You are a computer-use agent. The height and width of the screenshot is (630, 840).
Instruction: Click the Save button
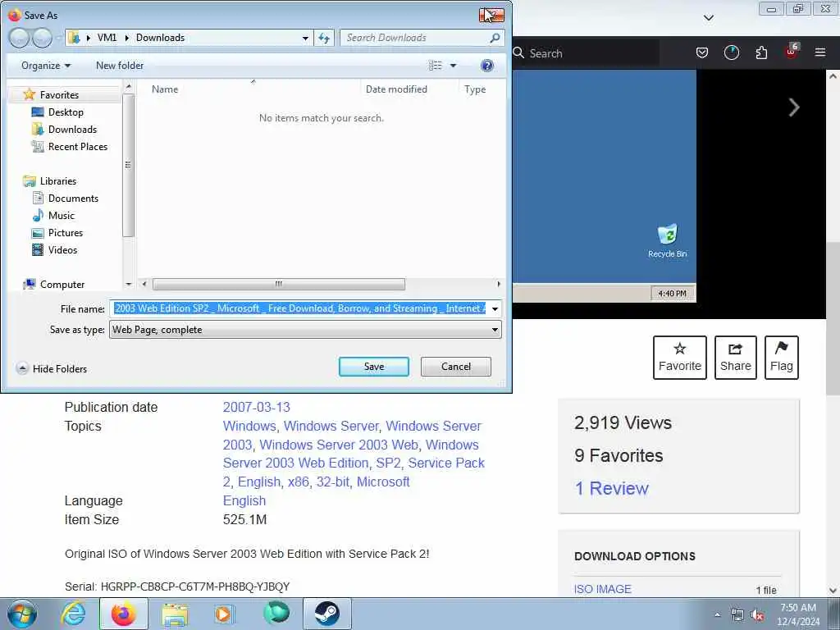coord(374,367)
